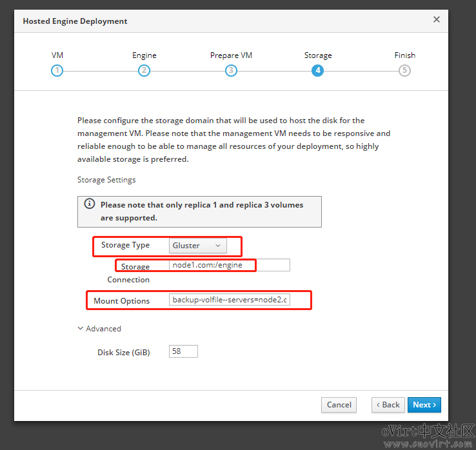476x450 pixels.
Task: Select the Engine step label
Action: point(144,55)
